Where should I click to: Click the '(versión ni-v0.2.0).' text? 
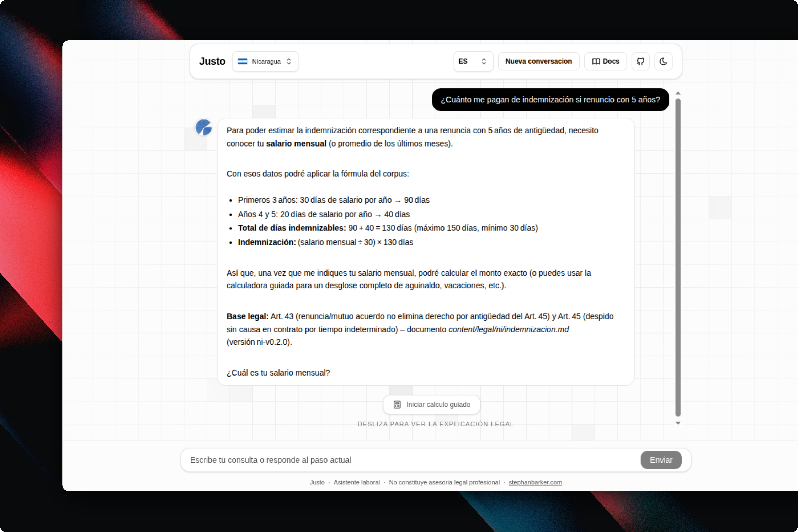(x=259, y=342)
